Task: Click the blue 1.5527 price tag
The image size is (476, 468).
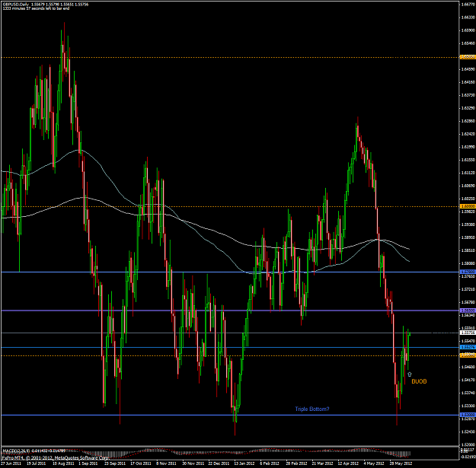Action: click(468, 347)
